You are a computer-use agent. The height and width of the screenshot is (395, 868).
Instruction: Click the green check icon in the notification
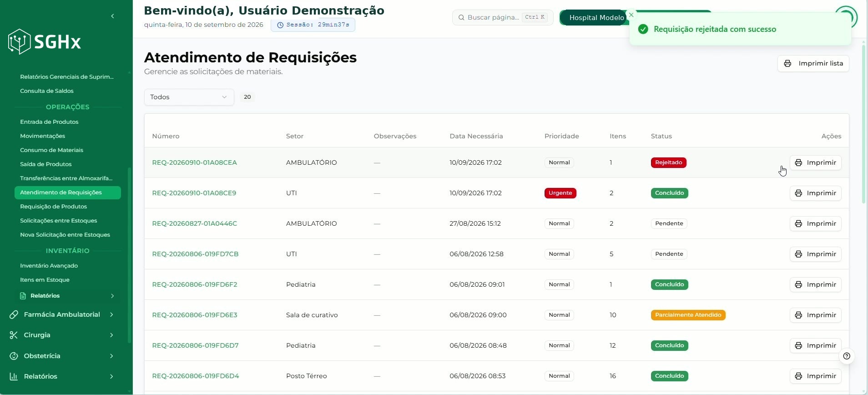643,29
